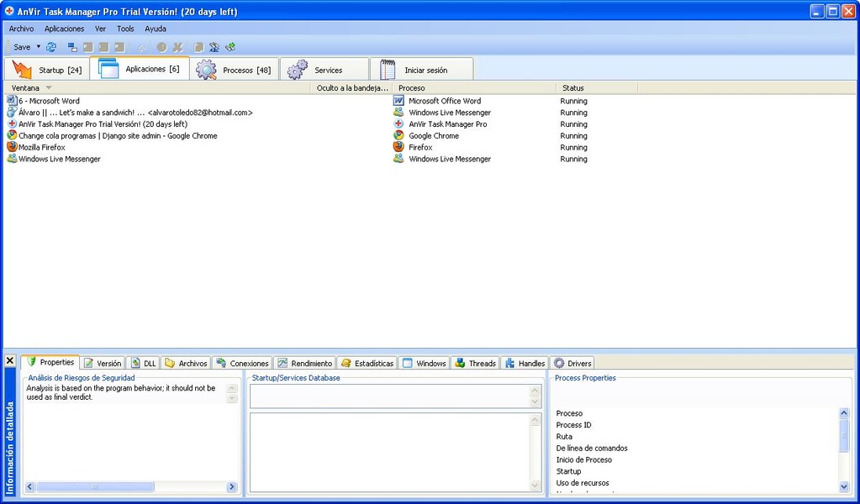Click the green arrows icon in toolbar

click(230, 47)
